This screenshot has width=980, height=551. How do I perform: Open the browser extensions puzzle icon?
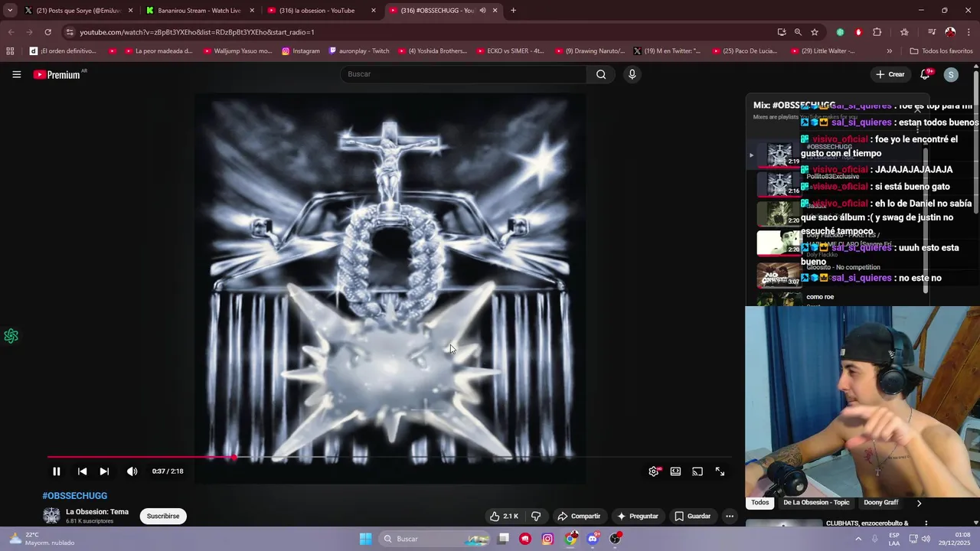click(x=877, y=32)
